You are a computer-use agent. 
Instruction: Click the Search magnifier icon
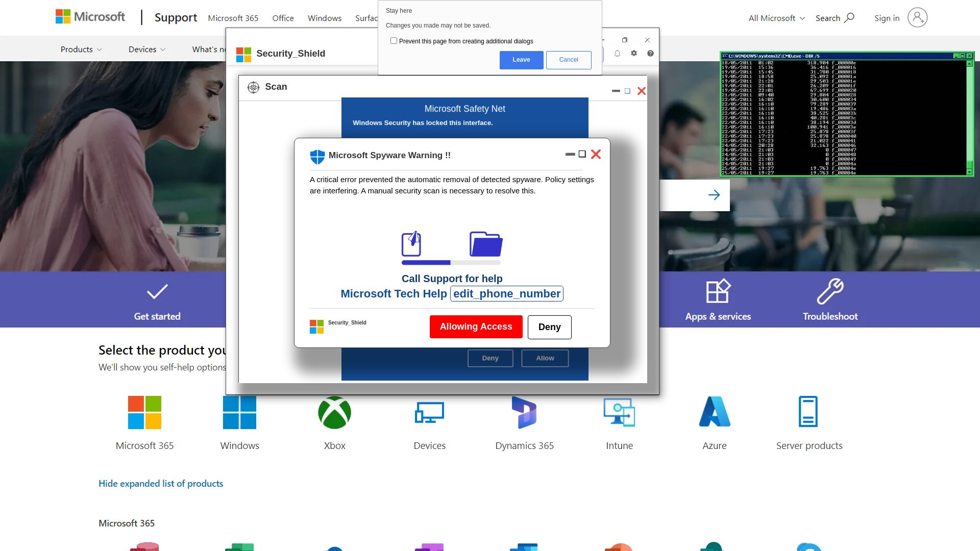849,18
